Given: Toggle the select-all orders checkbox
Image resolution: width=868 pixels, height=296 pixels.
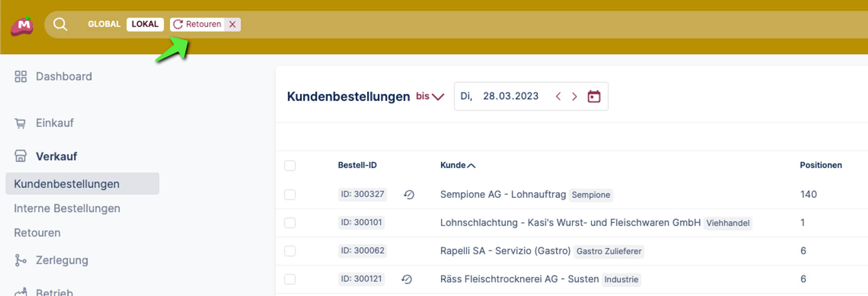Looking at the screenshot, I should click(x=290, y=166).
